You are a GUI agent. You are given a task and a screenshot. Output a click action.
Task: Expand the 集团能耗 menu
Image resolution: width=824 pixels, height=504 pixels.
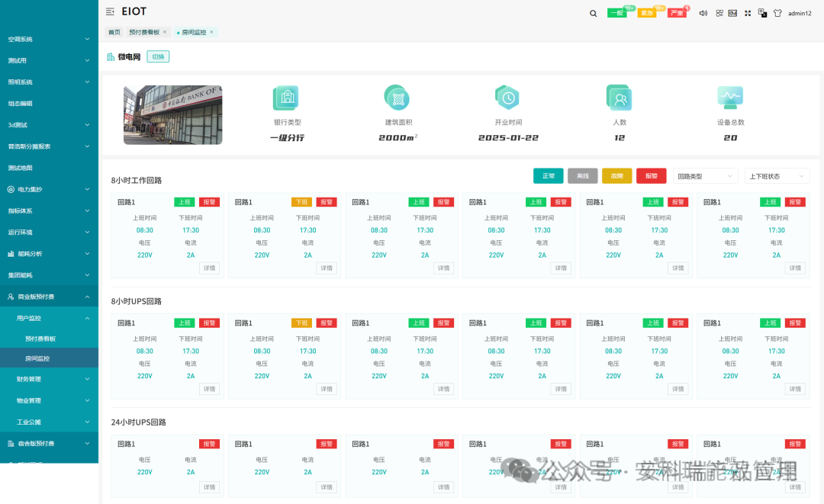click(49, 275)
